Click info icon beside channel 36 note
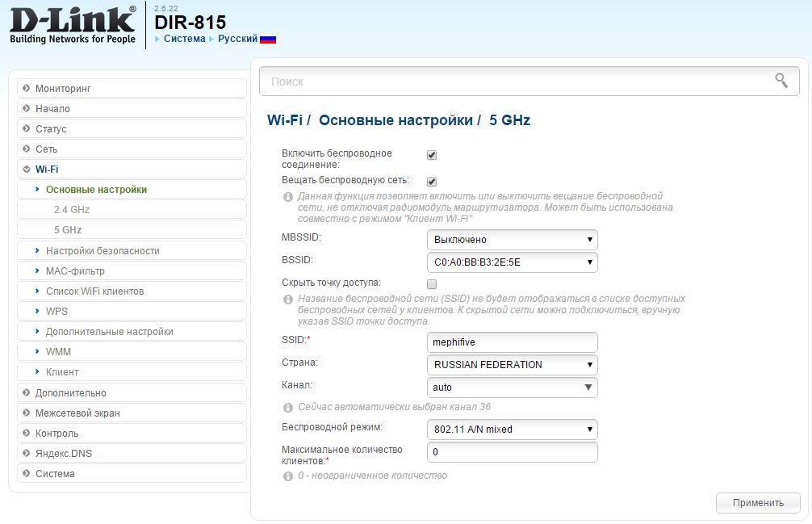 click(x=287, y=408)
